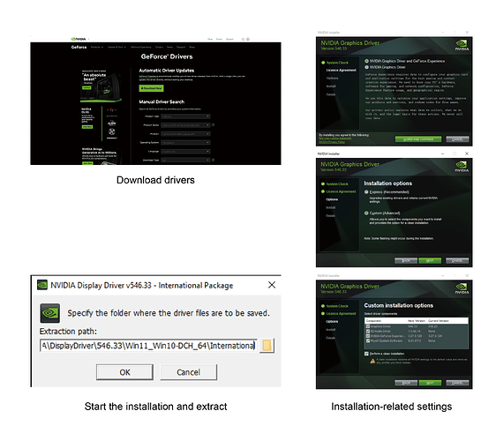
Task: Click the search icon in the NVIDIA site header
Action: [x=243, y=39]
